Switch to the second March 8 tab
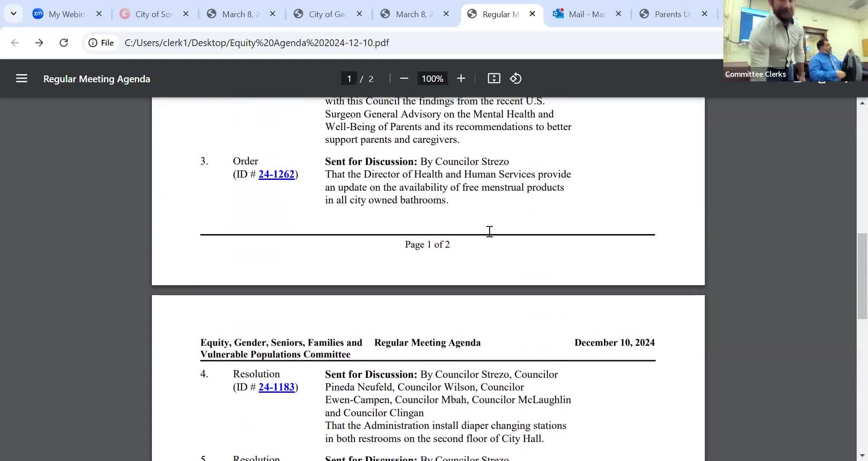This screenshot has width=868, height=461. (x=413, y=14)
